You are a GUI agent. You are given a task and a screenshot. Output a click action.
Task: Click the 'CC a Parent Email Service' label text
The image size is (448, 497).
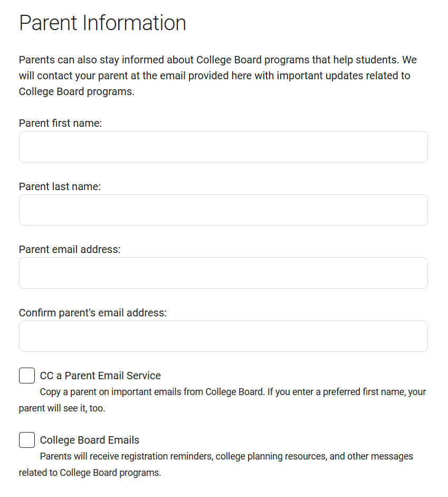click(100, 376)
